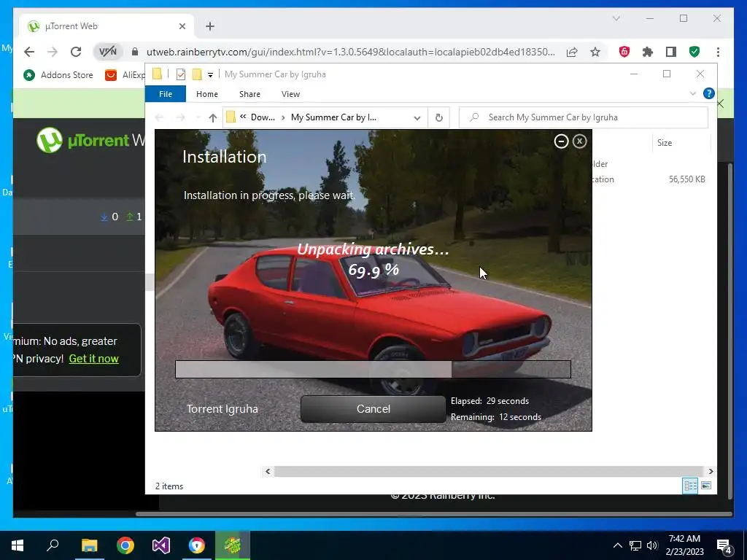Image resolution: width=747 pixels, height=560 pixels.
Task: Switch to details view layout icon
Action: [690, 485]
